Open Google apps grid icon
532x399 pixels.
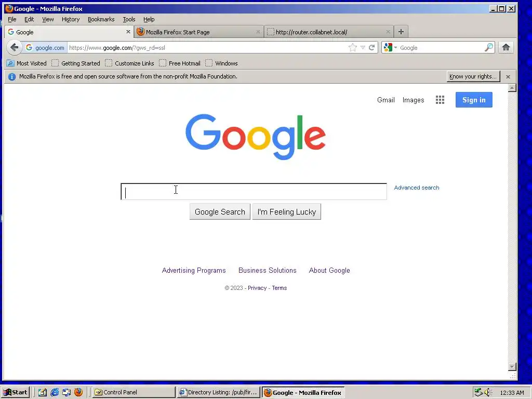(x=440, y=100)
